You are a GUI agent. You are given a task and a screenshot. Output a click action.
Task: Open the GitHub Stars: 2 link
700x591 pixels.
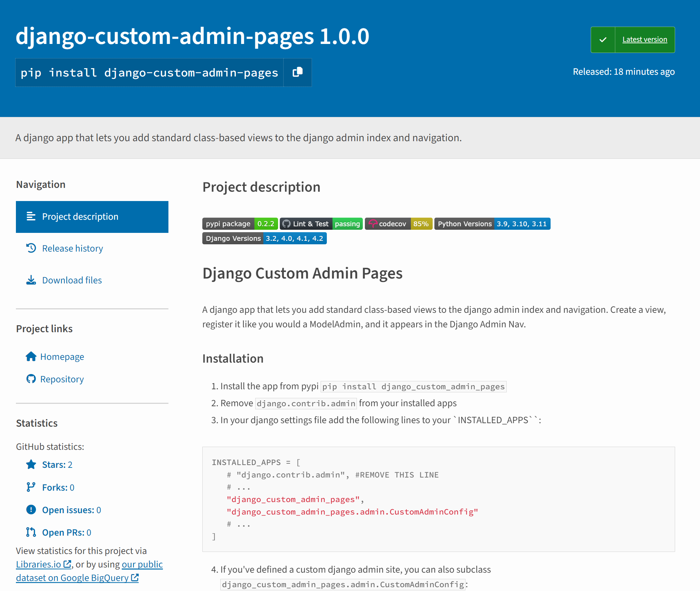tap(57, 465)
